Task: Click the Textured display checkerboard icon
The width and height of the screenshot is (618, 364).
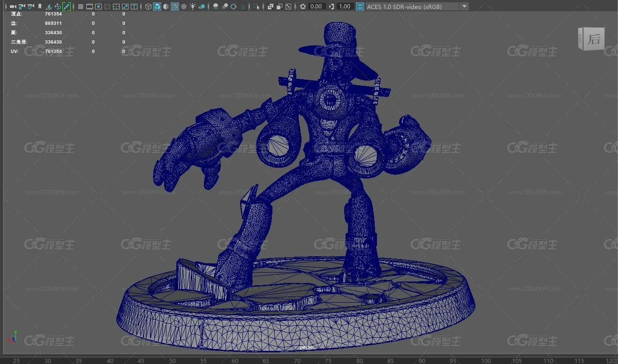Action: pyautogui.click(x=184, y=7)
